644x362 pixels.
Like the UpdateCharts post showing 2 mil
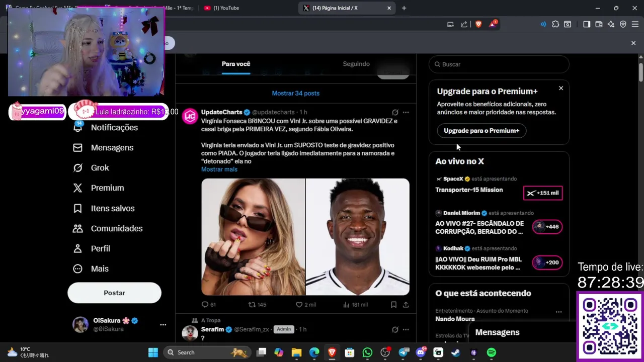tap(305, 305)
